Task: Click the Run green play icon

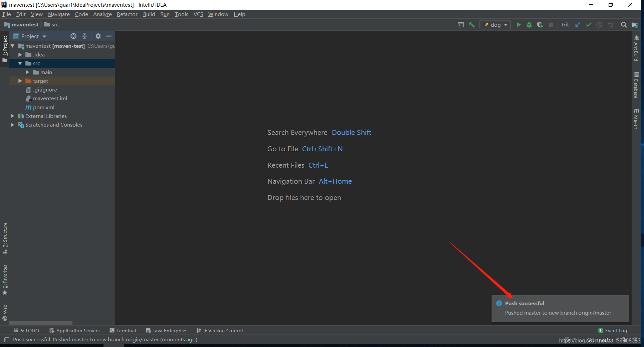Action: pyautogui.click(x=518, y=25)
